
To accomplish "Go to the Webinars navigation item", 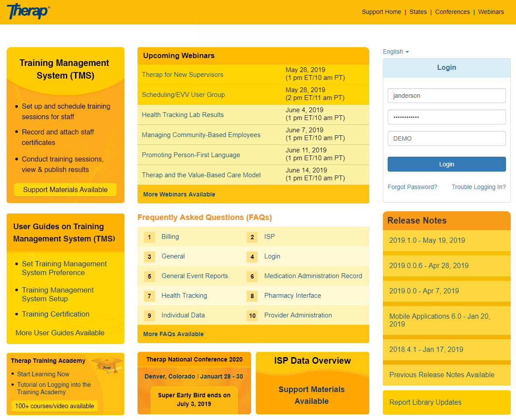I will coord(491,12).
